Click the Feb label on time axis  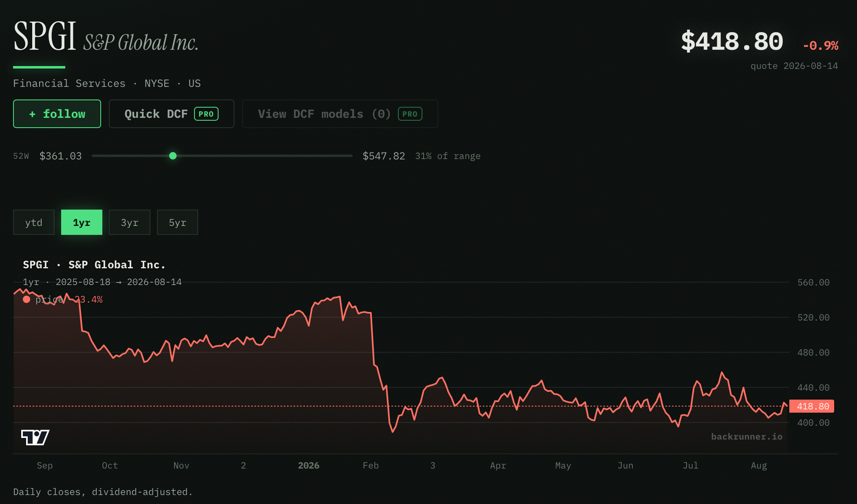pyautogui.click(x=371, y=466)
